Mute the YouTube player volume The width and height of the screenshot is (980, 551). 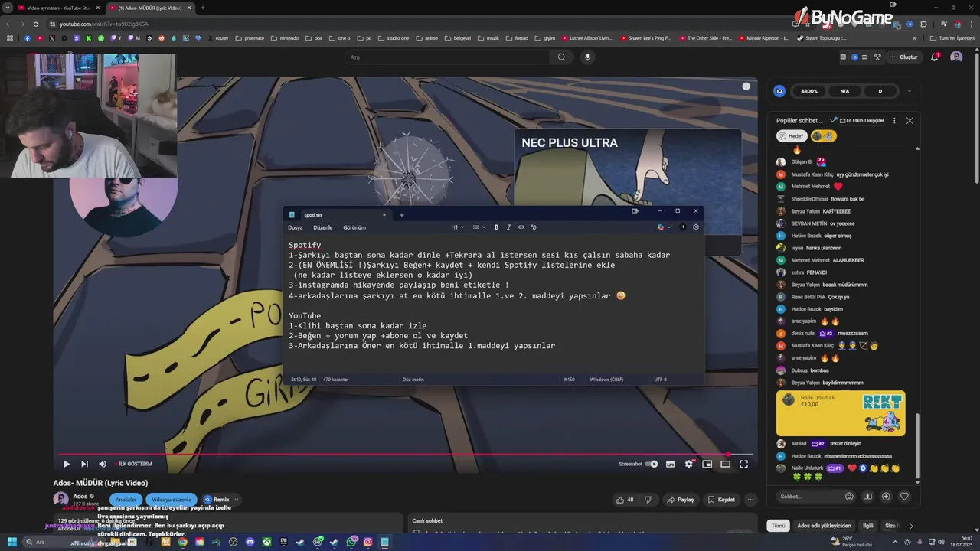tap(103, 464)
